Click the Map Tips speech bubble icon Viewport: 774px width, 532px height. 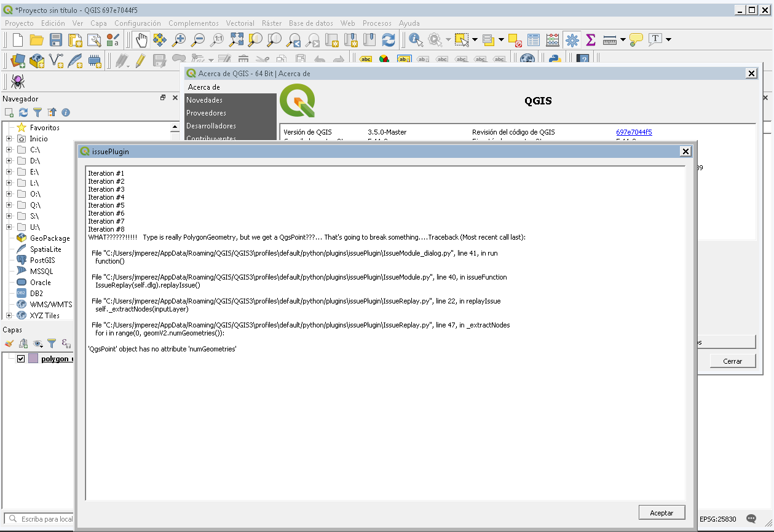(x=636, y=40)
